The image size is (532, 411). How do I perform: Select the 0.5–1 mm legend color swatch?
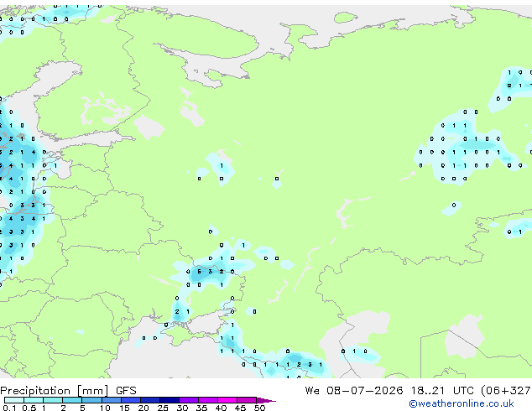click(34, 400)
